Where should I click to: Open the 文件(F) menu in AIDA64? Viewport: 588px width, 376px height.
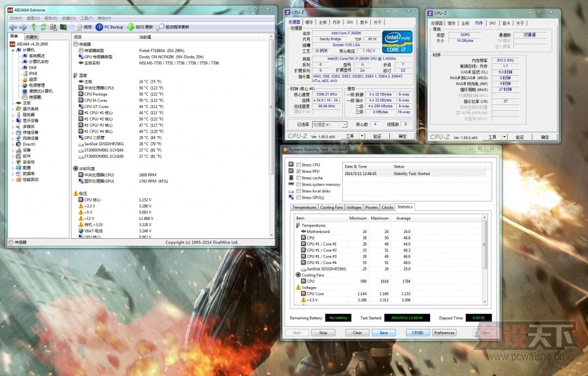coord(16,18)
